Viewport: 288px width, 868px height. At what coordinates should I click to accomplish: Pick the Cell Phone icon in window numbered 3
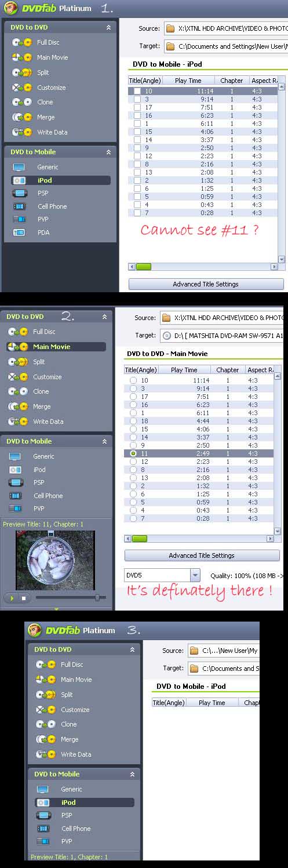(43, 829)
